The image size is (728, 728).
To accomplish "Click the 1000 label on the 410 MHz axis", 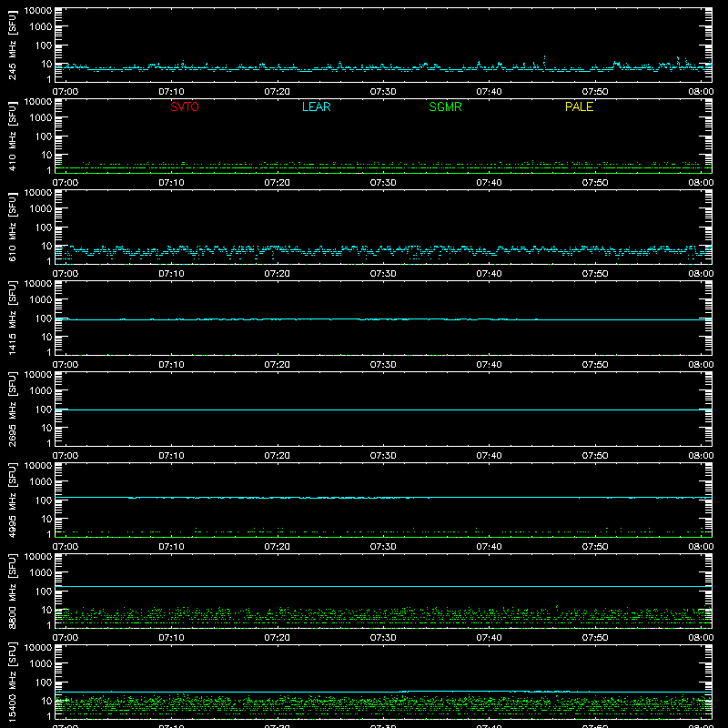I will coord(41,118).
